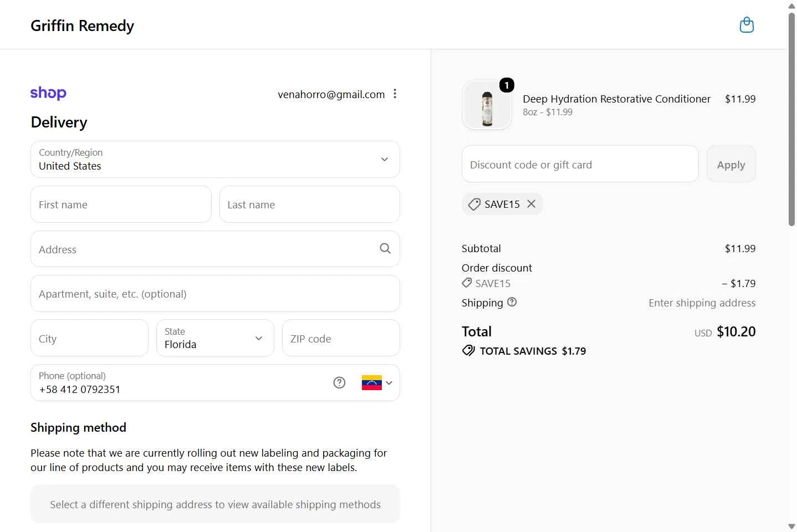
Task: Expand the State dropdown
Action: coord(215,338)
